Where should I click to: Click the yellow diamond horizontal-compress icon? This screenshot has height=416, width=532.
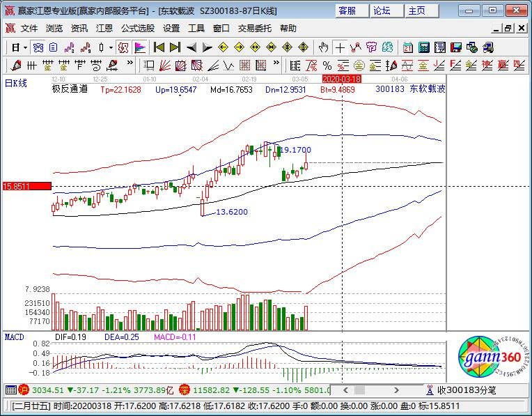pyautogui.click(x=271, y=47)
